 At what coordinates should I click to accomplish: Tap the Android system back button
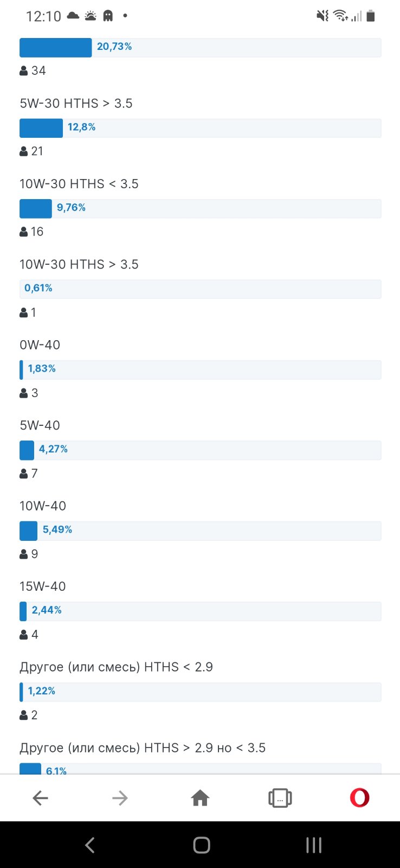(x=90, y=845)
